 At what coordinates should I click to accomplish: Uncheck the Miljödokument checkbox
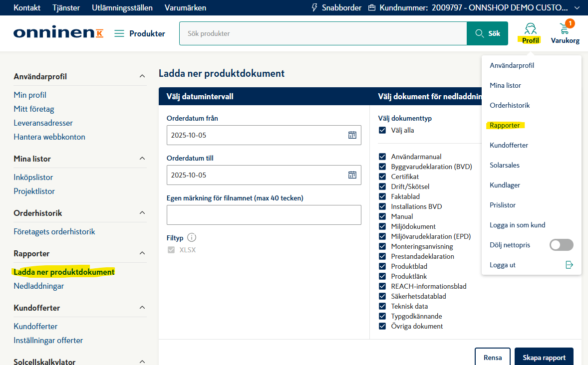pyautogui.click(x=382, y=226)
